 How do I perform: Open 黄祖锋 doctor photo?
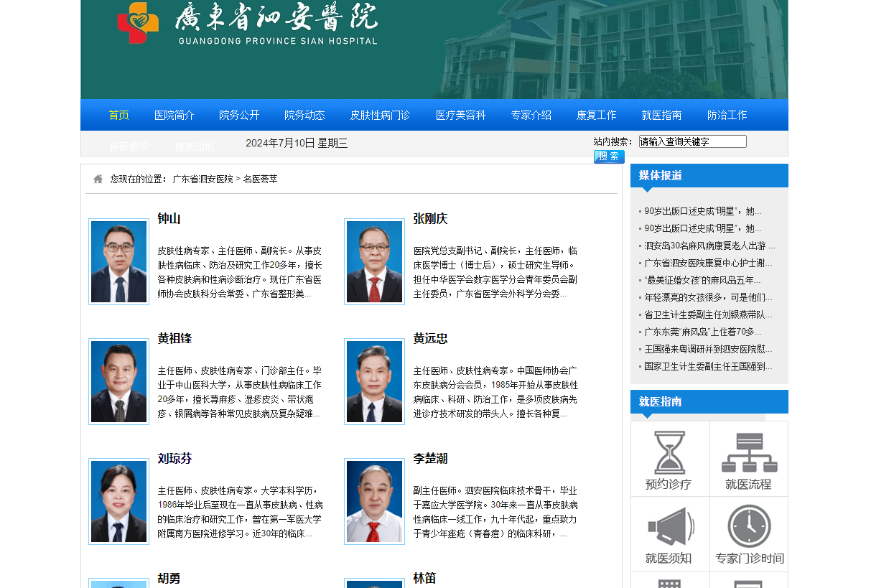118,382
